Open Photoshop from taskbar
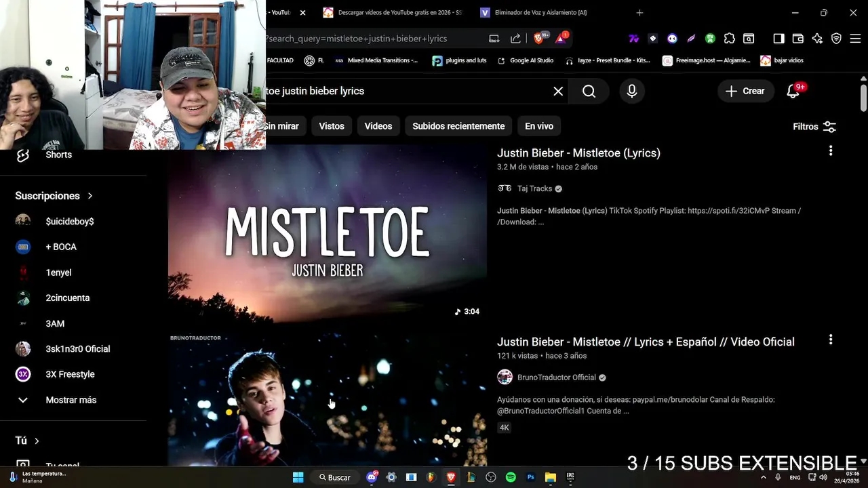Screen dimensions: 868x488 531,477
